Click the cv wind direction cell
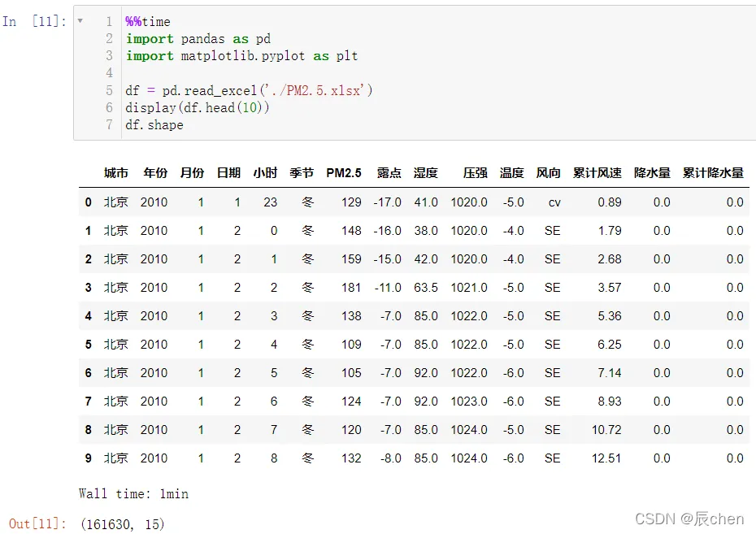The width and height of the screenshot is (756, 534). pos(554,202)
